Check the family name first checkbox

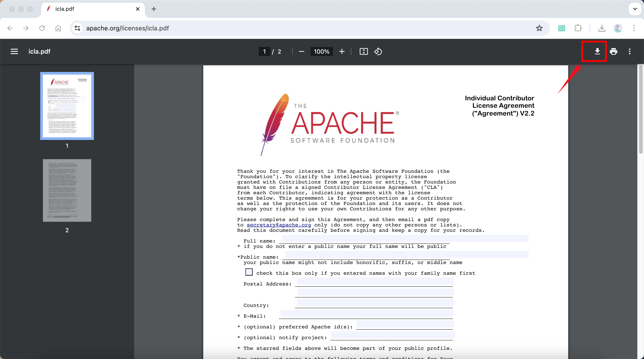(249, 272)
